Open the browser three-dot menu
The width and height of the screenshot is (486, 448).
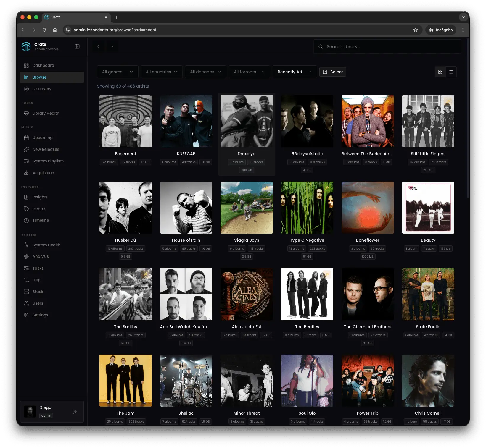[463, 30]
